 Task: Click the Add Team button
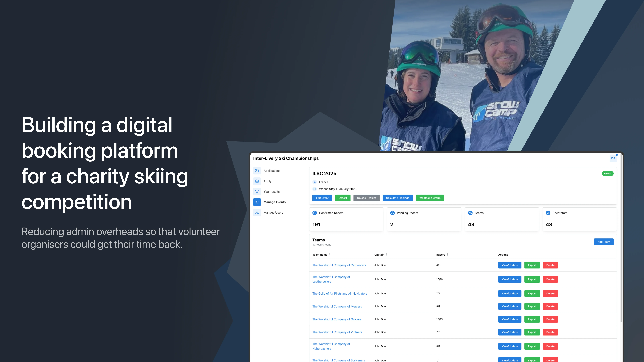pyautogui.click(x=604, y=242)
